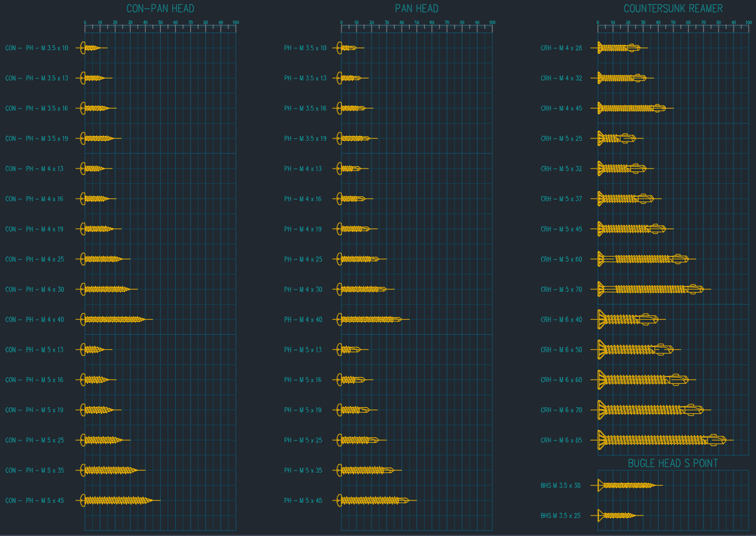Select the PH M 4 x 30 screw drawing
Image resolution: width=756 pixels, height=536 pixels.
tap(364, 289)
